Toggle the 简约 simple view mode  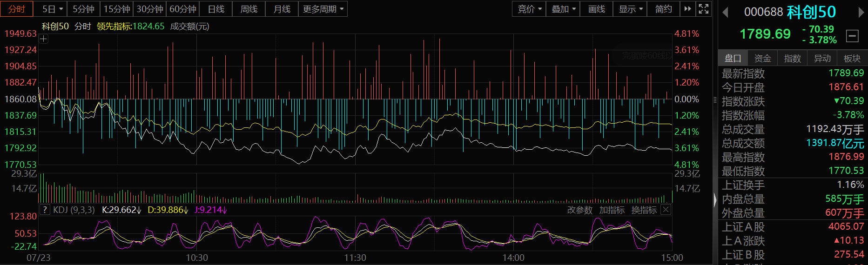(663, 9)
